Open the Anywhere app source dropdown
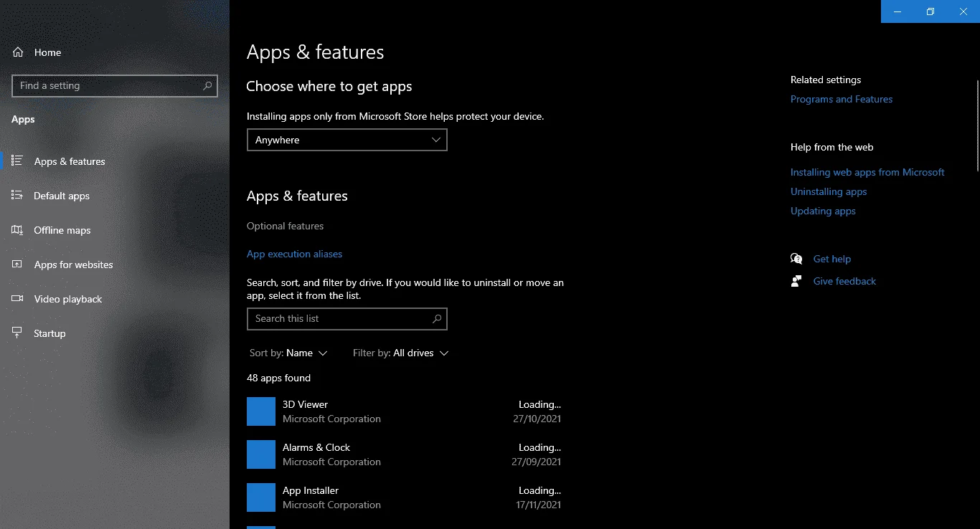980x529 pixels. (347, 140)
